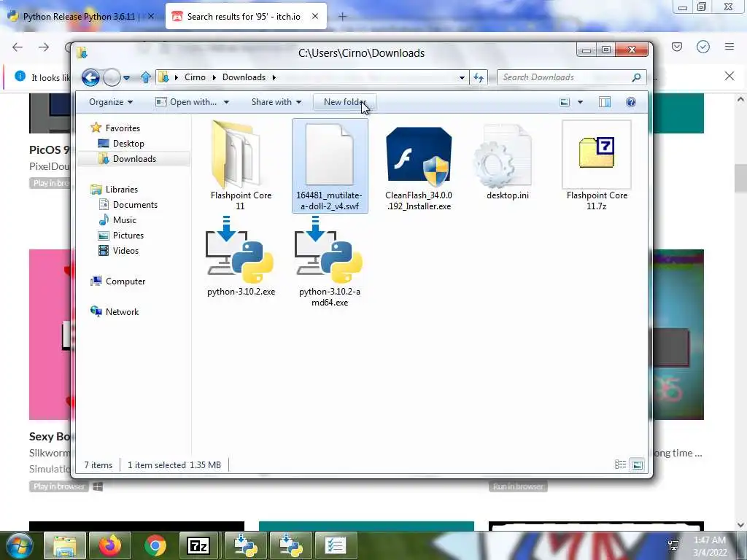Expand the arrow between Cirno and Downloads
Viewport: 747px width, 560px height.
click(214, 77)
